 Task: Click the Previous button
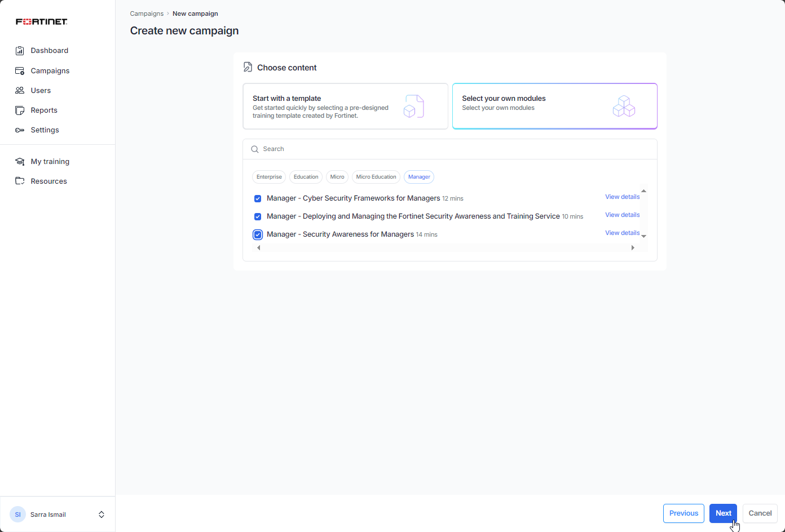(683, 513)
